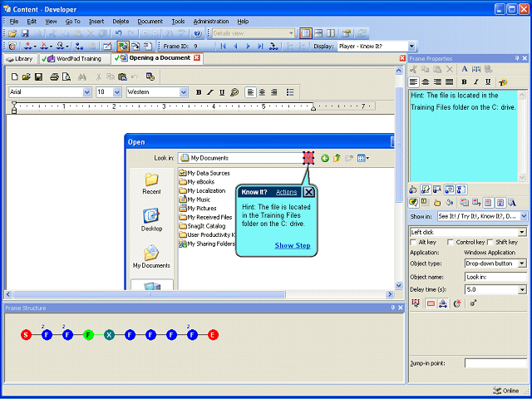Open the Delay time dropdown
This screenshot has width=532, height=399.
point(523,290)
